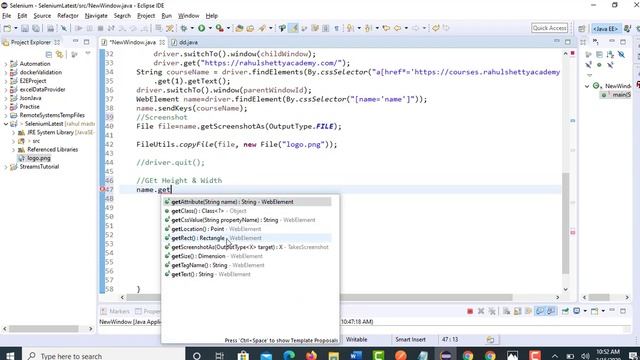Click the Open Perspective icon
640x360 pixels.
click(x=582, y=28)
